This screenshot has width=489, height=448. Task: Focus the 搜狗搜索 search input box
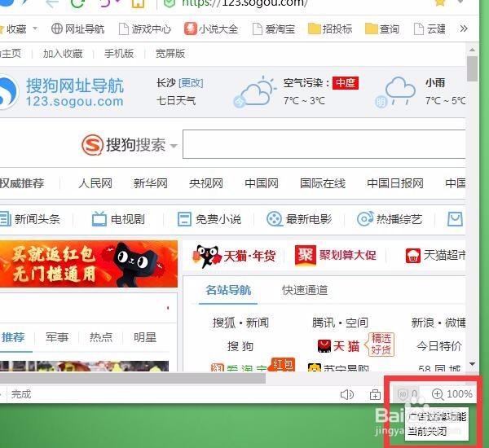pos(324,144)
